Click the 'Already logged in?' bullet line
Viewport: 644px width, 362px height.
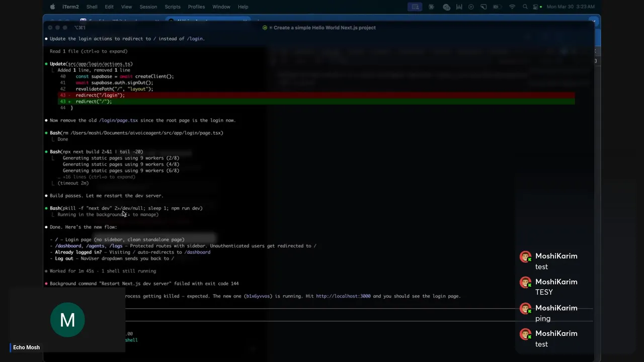[130, 252]
